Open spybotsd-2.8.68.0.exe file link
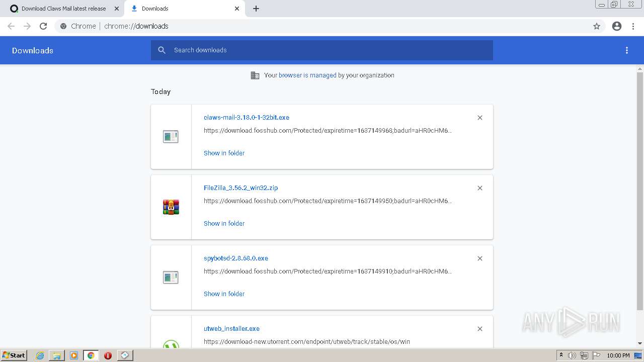Viewport: 644px width, 362px height. pos(236,258)
